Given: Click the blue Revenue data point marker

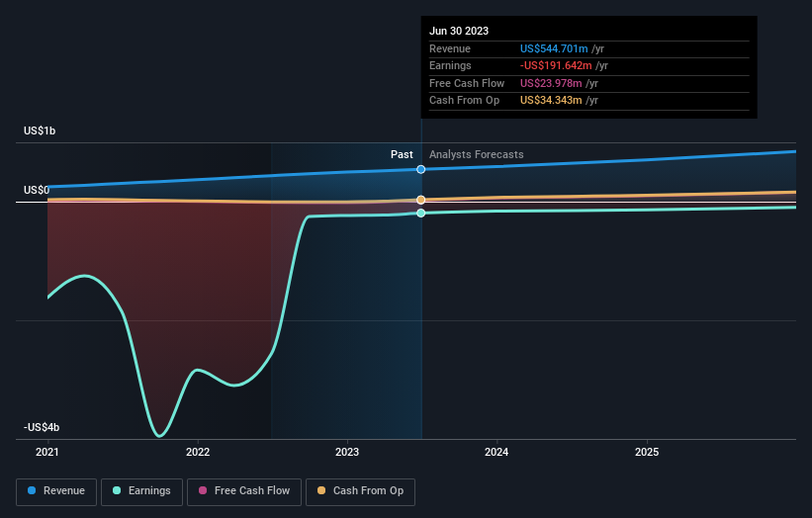Looking at the screenshot, I should [421, 169].
